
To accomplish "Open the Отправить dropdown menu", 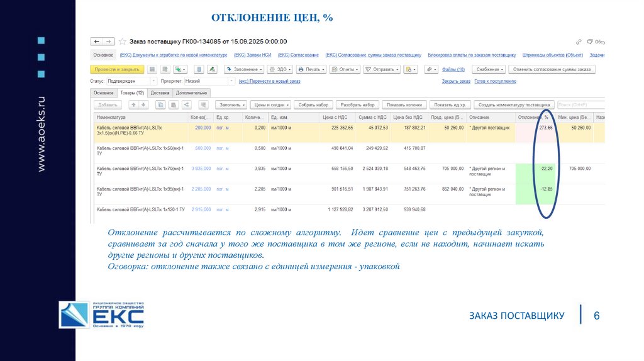I will pos(382,69).
